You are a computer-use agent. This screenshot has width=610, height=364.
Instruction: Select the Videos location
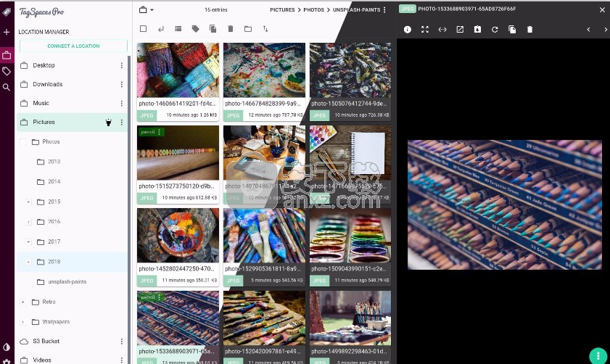pos(72,360)
